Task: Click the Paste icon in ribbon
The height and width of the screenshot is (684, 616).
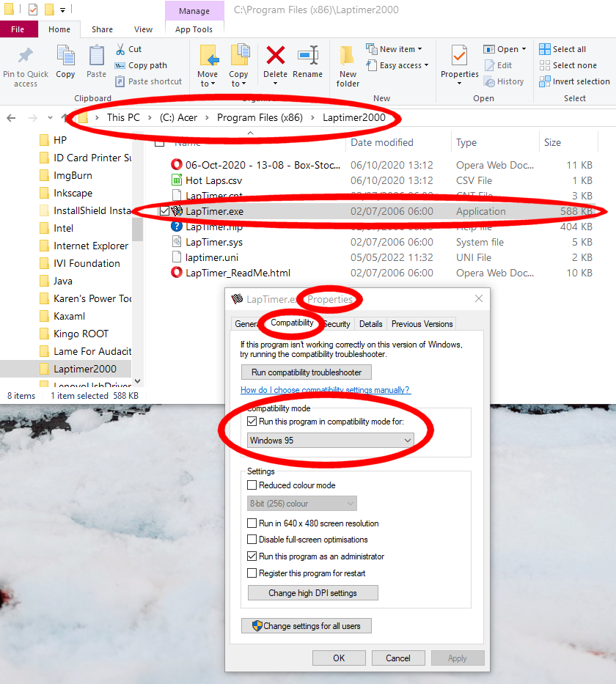Action: 96,56
